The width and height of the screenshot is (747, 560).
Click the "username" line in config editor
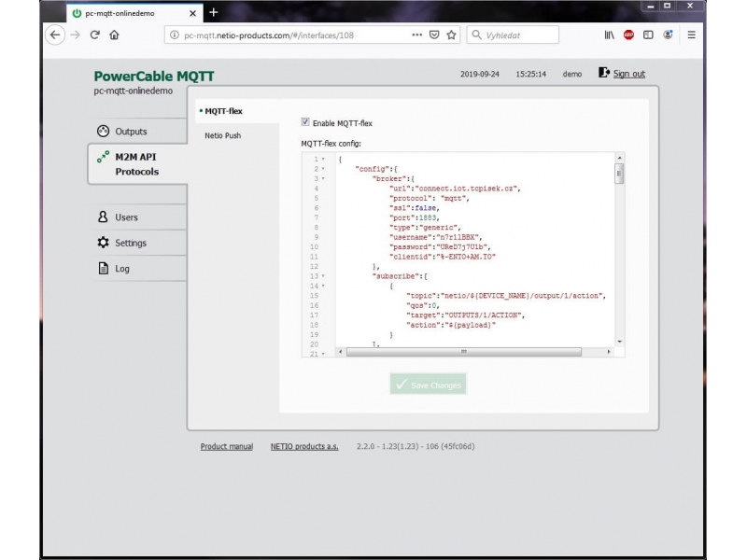[x=435, y=237]
